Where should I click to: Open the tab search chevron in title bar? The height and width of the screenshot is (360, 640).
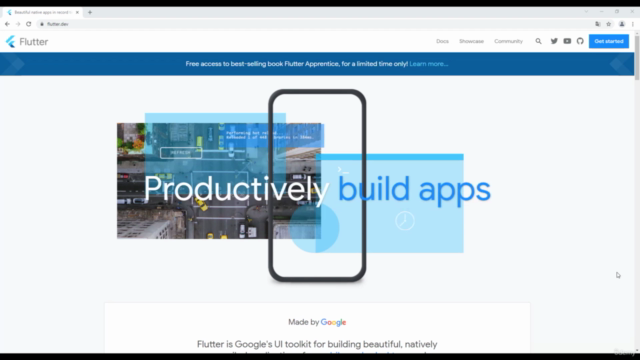tap(586, 12)
